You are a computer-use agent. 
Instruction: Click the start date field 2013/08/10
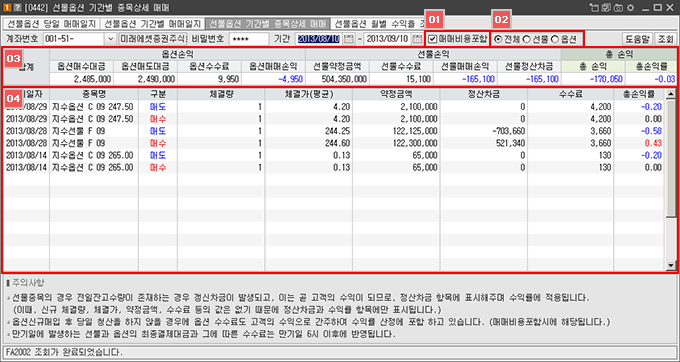pyautogui.click(x=319, y=39)
